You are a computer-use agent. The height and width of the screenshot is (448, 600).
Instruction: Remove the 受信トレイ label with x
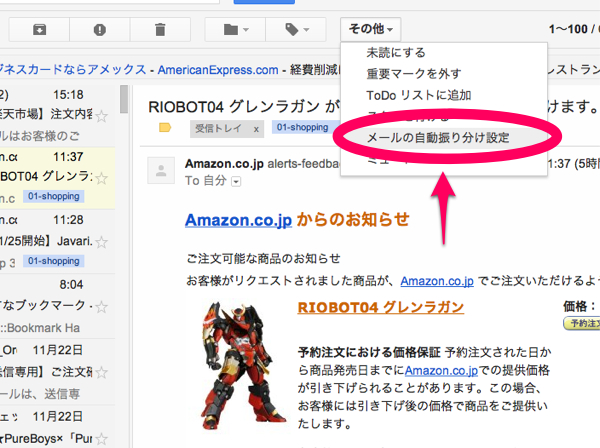pyautogui.click(x=256, y=129)
